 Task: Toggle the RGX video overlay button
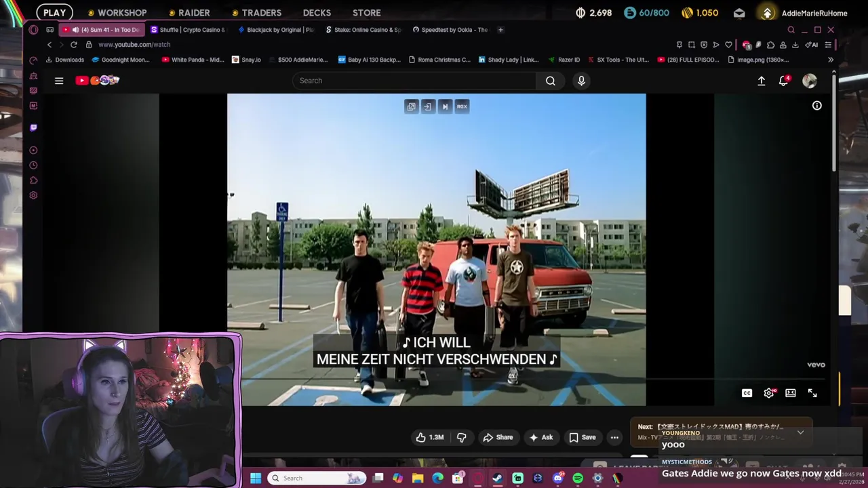(x=462, y=106)
